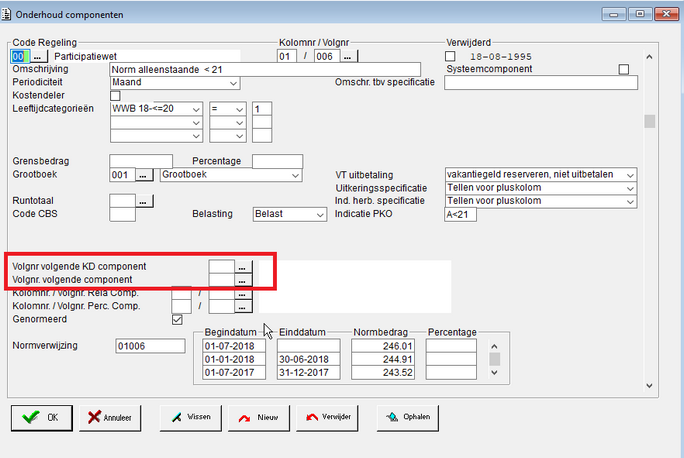Viewport: 684px width, 458px height.
Task: Select Einddatum cell 31-12-2017
Action: click(x=308, y=373)
